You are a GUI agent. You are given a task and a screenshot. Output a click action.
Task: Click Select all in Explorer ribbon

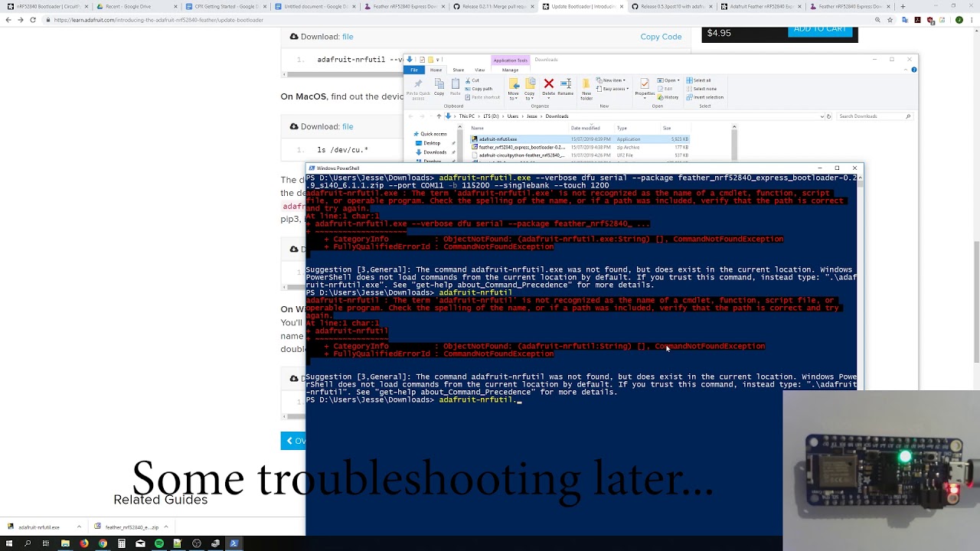699,80
